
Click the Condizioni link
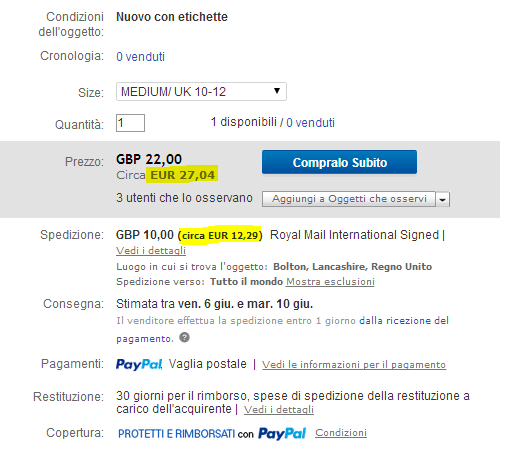tap(341, 433)
